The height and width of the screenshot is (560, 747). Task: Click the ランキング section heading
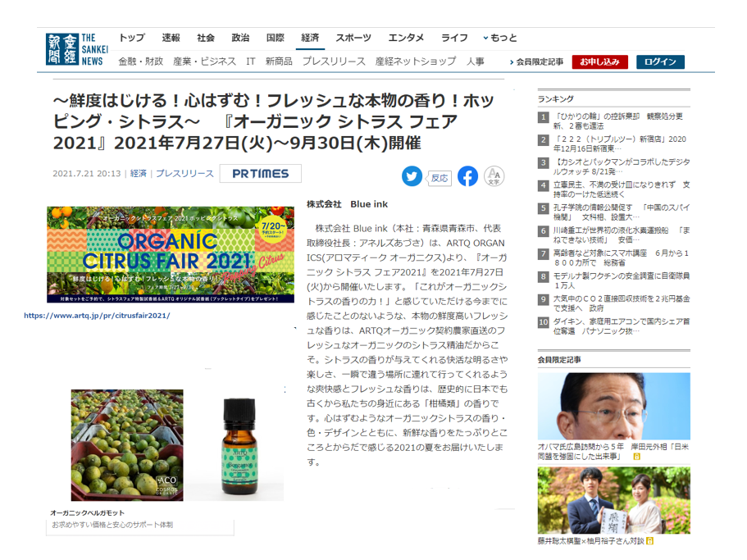tap(555, 99)
